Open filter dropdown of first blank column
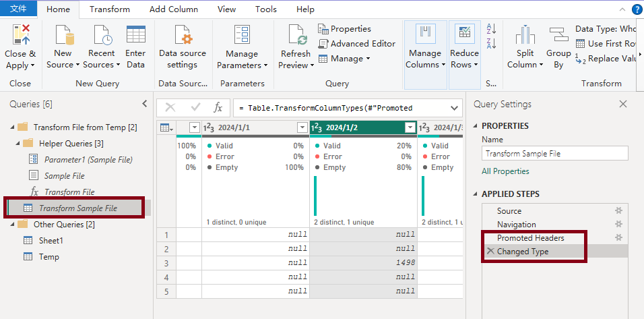 tap(195, 128)
